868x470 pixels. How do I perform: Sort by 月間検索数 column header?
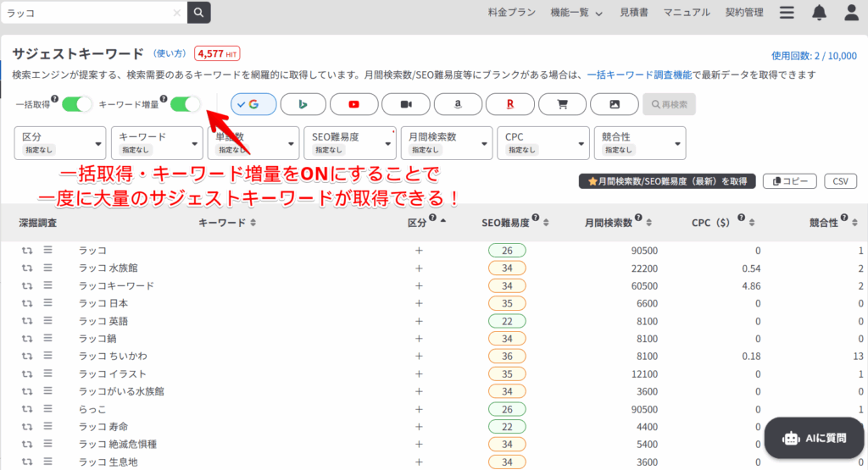click(618, 223)
